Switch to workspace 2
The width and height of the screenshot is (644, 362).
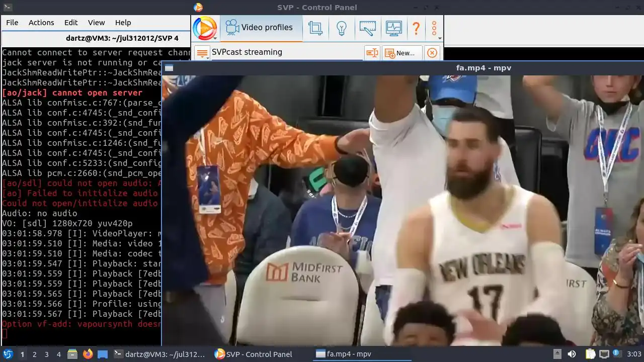34,354
